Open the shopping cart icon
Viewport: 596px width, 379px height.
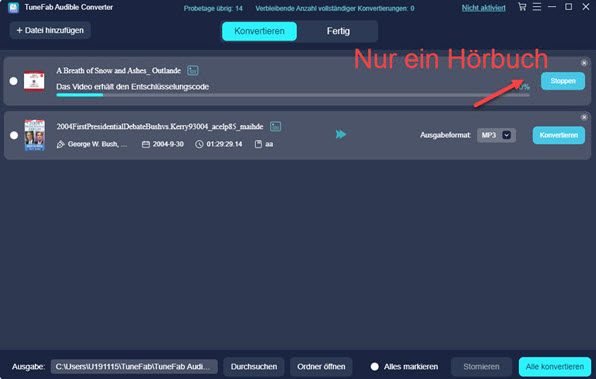coord(522,7)
